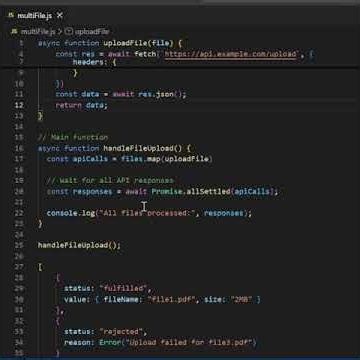This screenshot has height=360, width=360.
Task: Click multiFile.js in the breadcrumb
Action: tap(38, 32)
